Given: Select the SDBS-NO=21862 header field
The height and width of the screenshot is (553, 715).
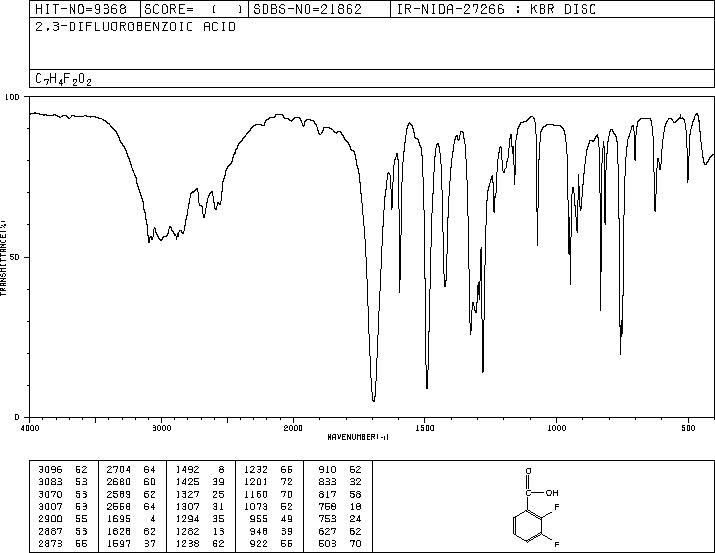Looking at the screenshot, I should [320, 9].
